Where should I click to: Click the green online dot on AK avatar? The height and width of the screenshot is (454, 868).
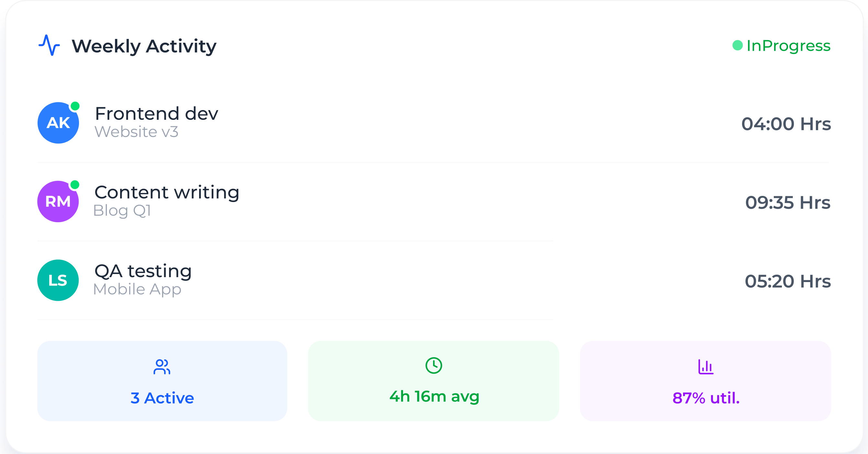pyautogui.click(x=75, y=106)
